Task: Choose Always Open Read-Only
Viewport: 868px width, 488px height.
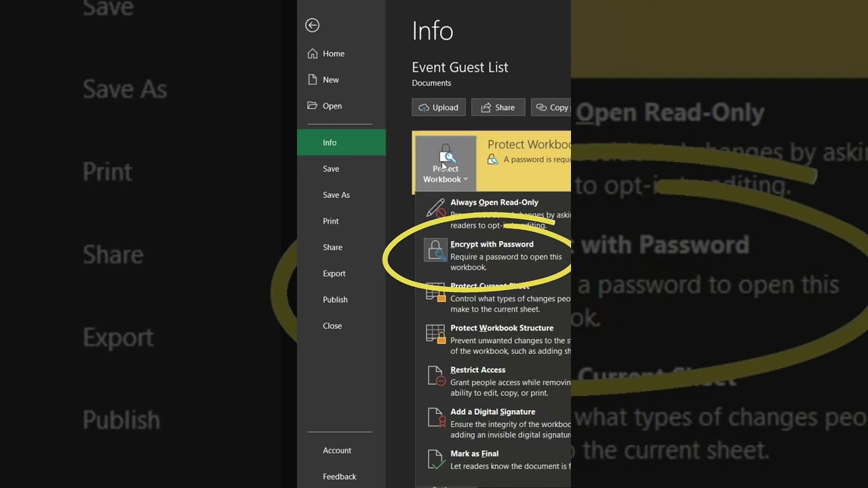Action: (494, 213)
